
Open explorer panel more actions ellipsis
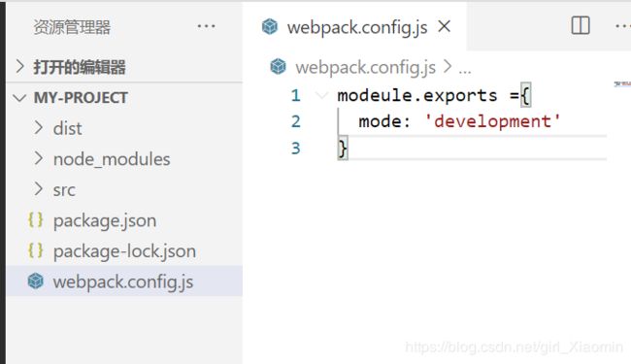click(206, 26)
